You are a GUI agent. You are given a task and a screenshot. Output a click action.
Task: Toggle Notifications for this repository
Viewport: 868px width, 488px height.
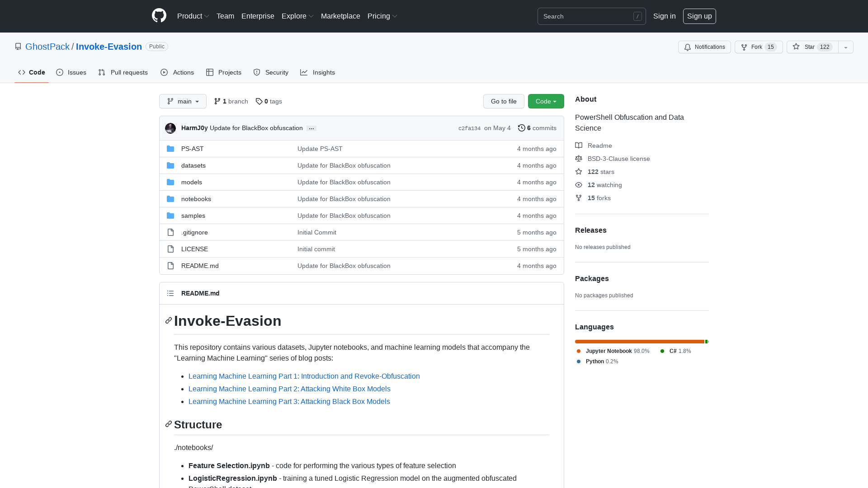click(x=704, y=47)
